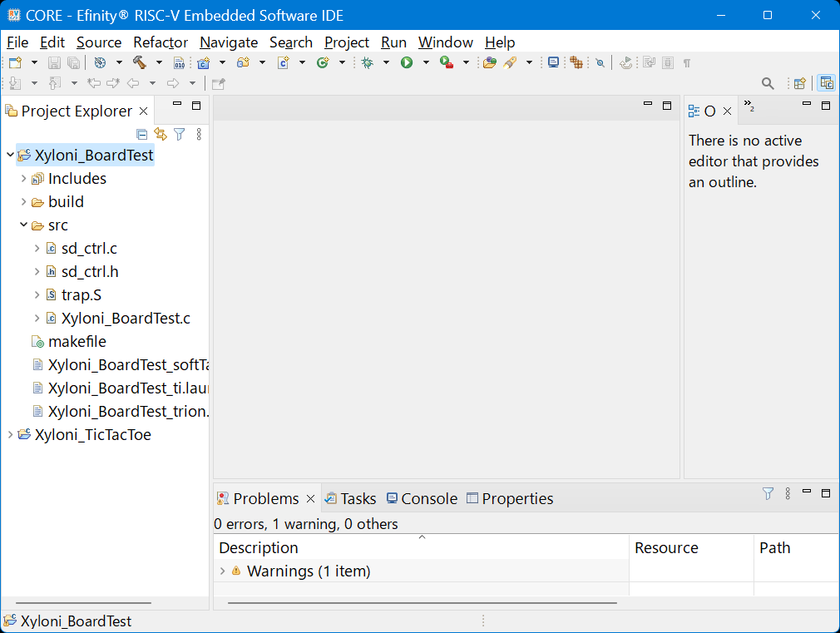Click the Open Terminal monitor icon

click(x=553, y=62)
